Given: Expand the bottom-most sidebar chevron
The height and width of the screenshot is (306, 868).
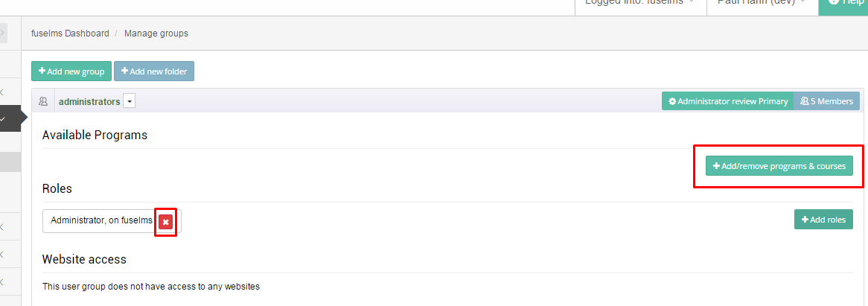Looking at the screenshot, I should pyautogui.click(x=2, y=281).
